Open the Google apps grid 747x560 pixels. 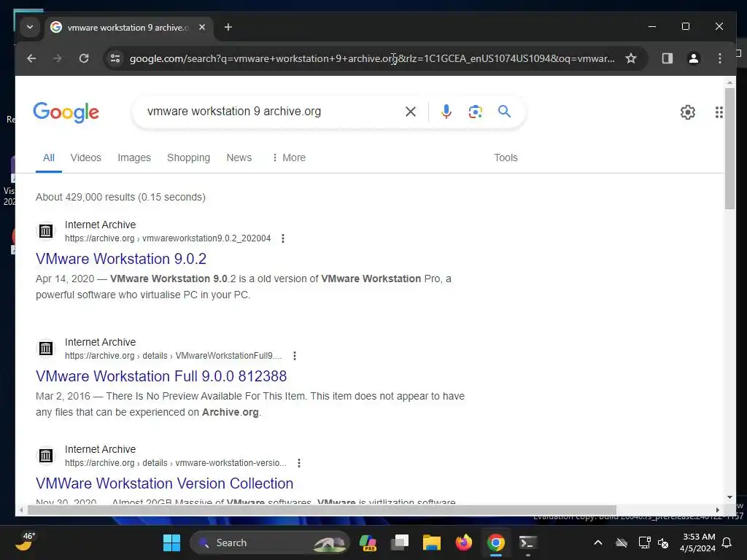[x=719, y=112]
